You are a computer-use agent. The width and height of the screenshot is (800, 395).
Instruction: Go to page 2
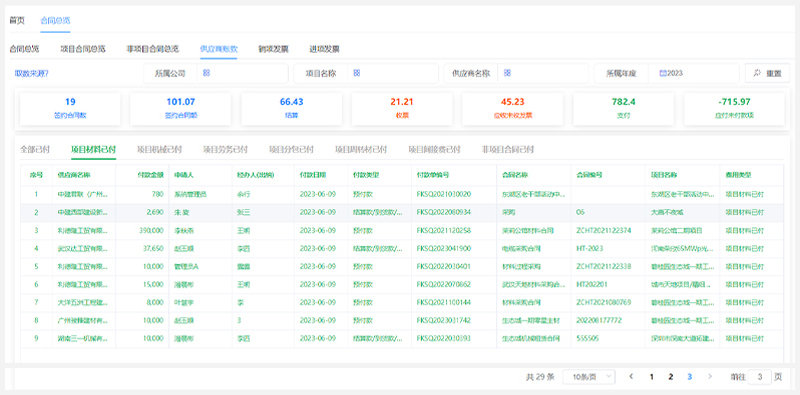pos(670,377)
